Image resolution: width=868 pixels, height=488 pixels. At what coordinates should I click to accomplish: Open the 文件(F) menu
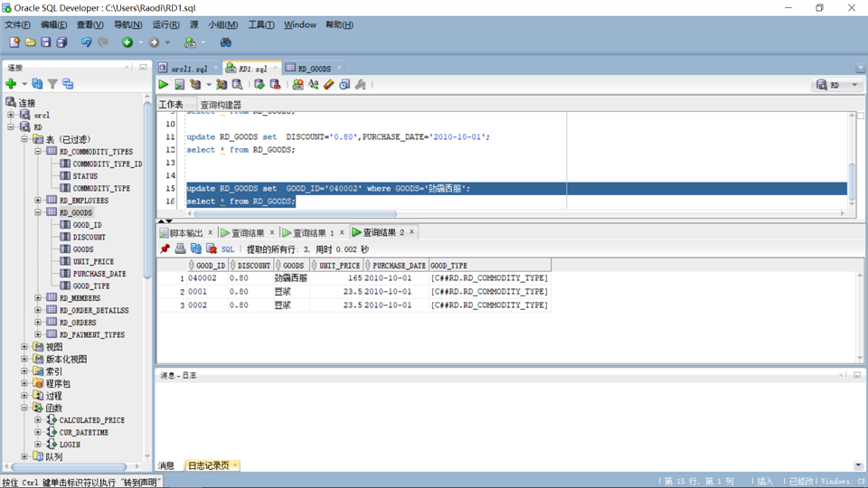click(18, 25)
